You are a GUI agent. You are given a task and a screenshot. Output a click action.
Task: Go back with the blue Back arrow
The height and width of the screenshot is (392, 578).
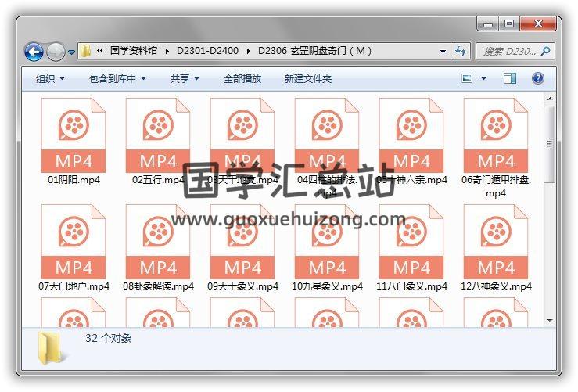(x=34, y=52)
